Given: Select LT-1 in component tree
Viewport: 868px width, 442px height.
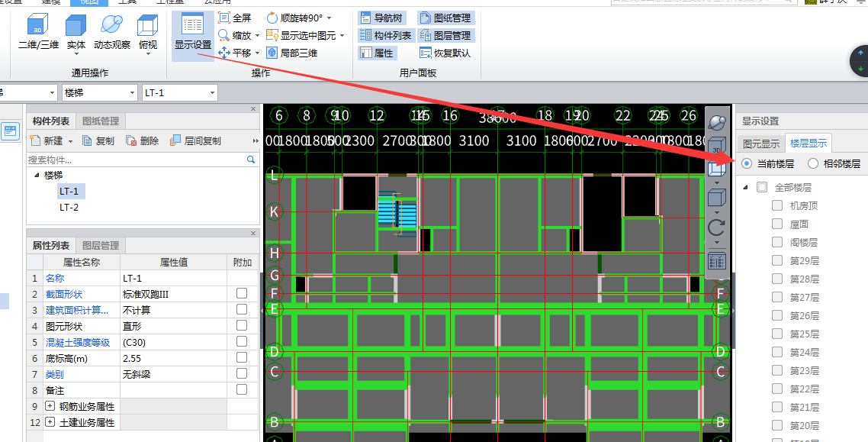Looking at the screenshot, I should click(x=69, y=191).
